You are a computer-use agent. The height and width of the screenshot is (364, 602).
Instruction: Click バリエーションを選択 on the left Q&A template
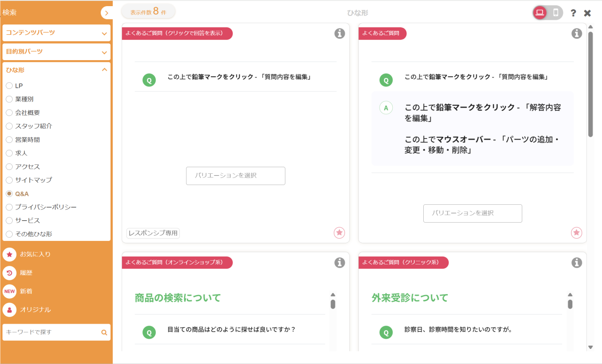click(x=235, y=176)
